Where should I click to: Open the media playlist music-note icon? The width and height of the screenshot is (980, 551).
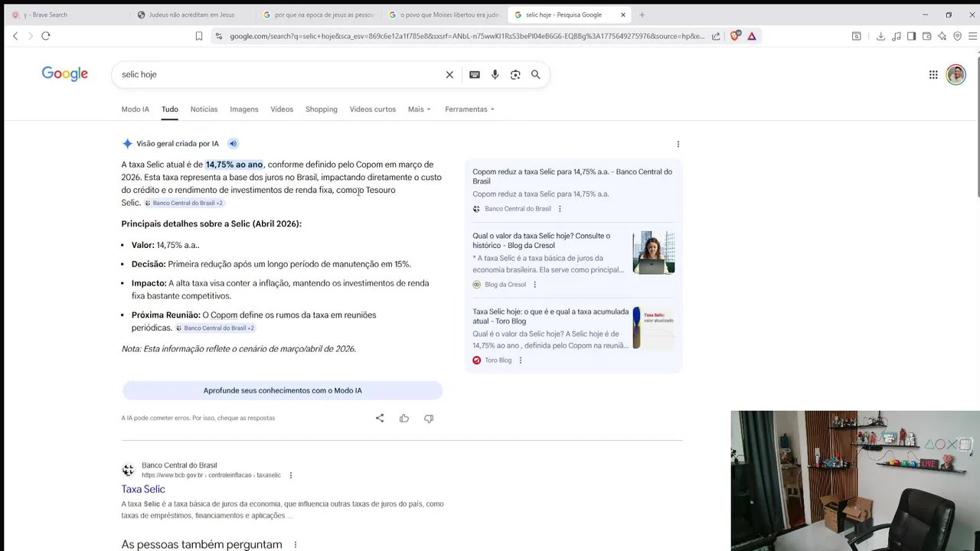[x=897, y=36]
